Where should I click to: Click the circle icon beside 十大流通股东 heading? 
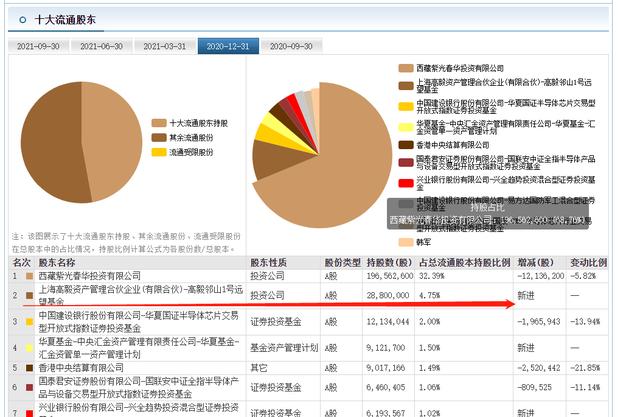pos(23,20)
